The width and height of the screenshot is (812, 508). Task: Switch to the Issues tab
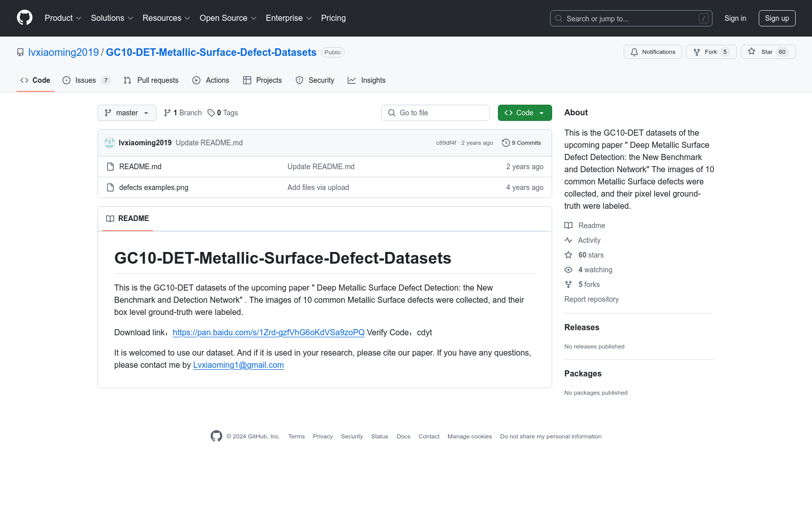pyautogui.click(x=86, y=80)
